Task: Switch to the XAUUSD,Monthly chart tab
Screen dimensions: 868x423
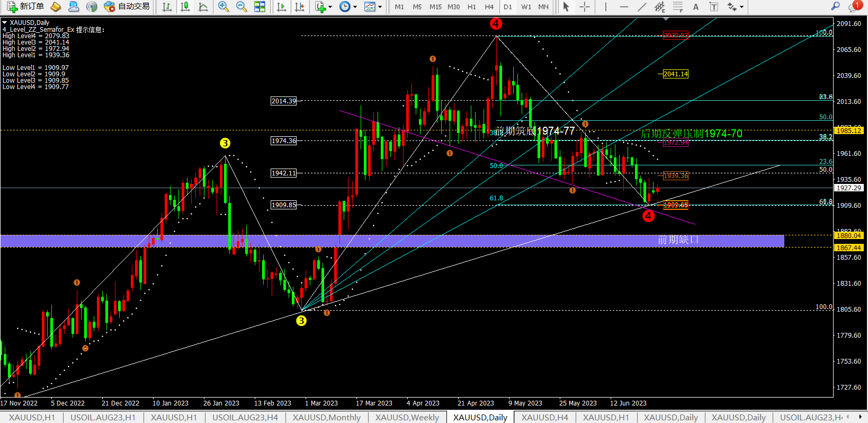Action: pos(327,418)
